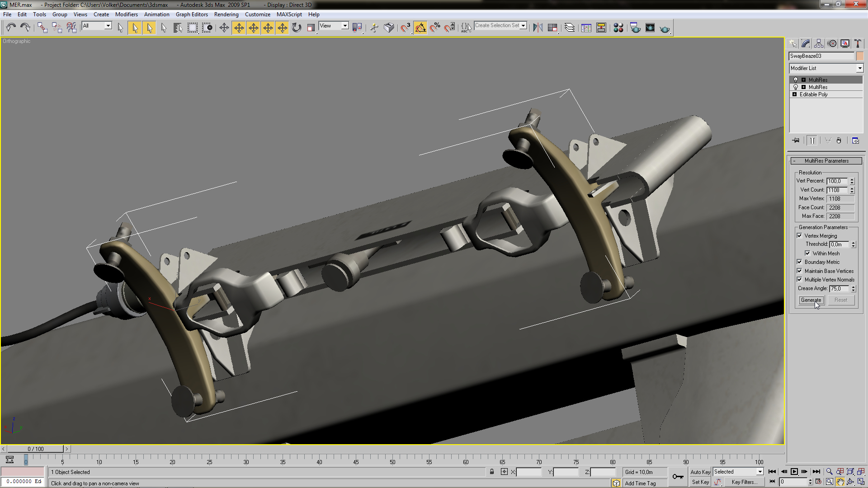Open the Hierarchy command panel tab

[x=819, y=43]
